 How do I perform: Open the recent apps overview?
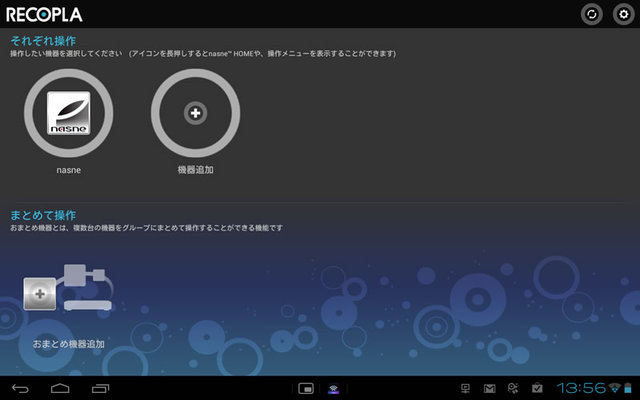100,388
